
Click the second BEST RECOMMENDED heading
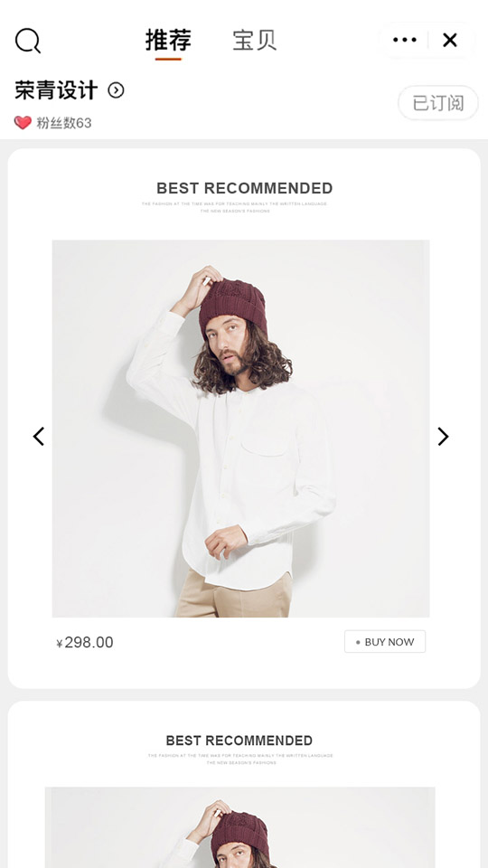coord(239,741)
